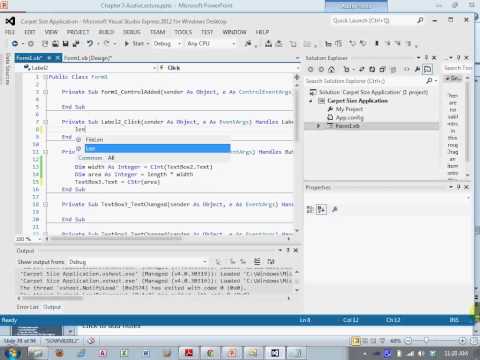Image resolution: width=480 pixels, height=360 pixels.
Task: Click the Undo toolbar icon
Action: (x=90, y=44)
